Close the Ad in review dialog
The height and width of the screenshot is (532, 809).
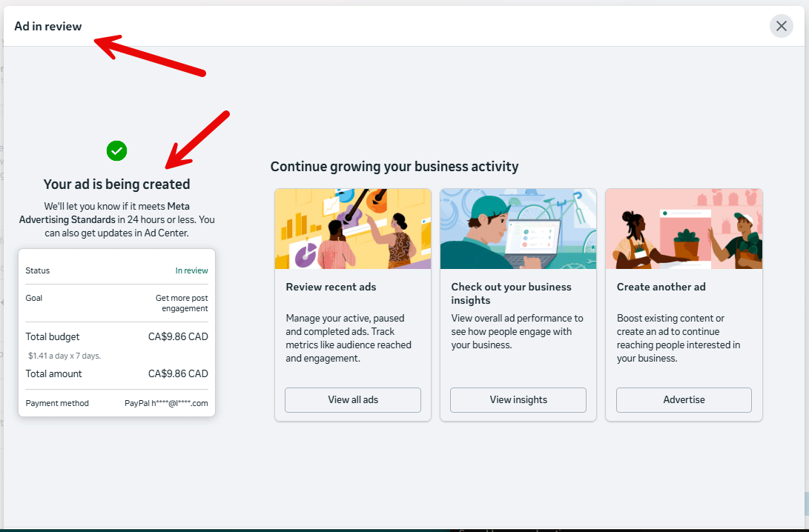pos(781,26)
